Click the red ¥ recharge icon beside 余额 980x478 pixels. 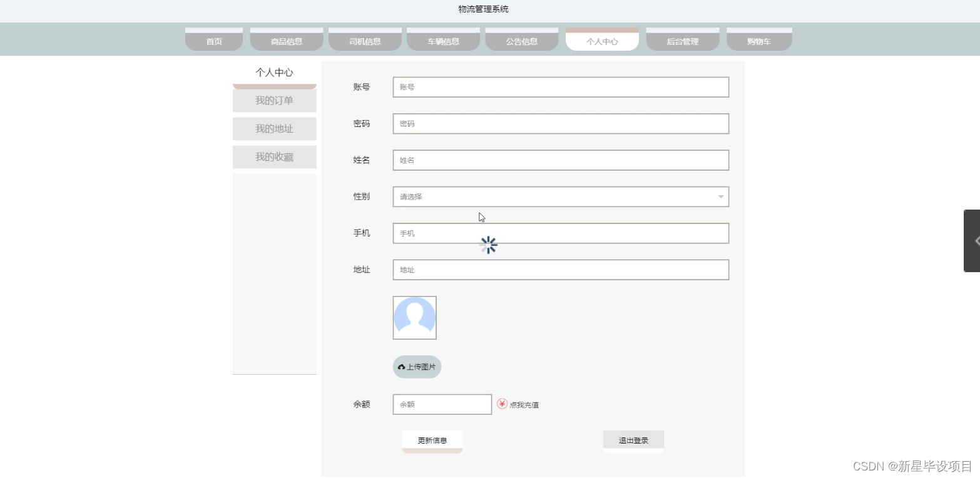point(502,404)
